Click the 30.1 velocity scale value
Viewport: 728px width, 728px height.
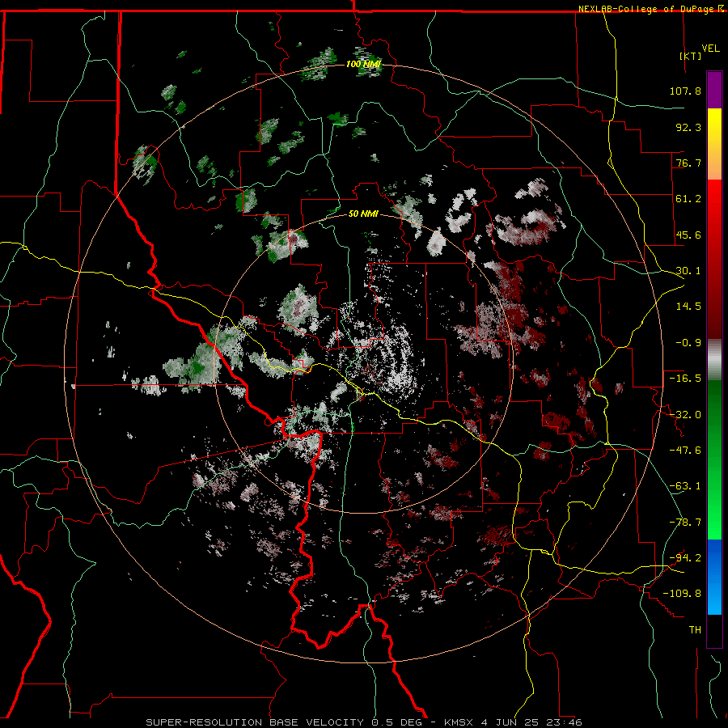[688, 271]
